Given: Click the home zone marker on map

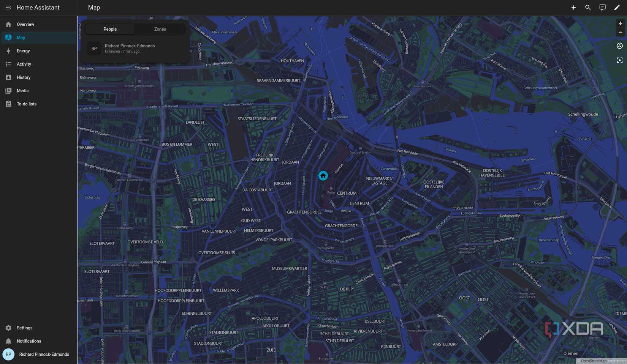Looking at the screenshot, I should point(323,176).
